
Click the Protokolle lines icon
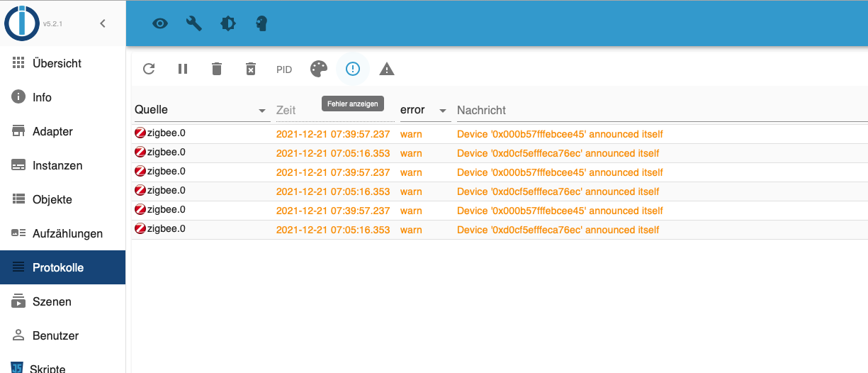pyautogui.click(x=18, y=267)
